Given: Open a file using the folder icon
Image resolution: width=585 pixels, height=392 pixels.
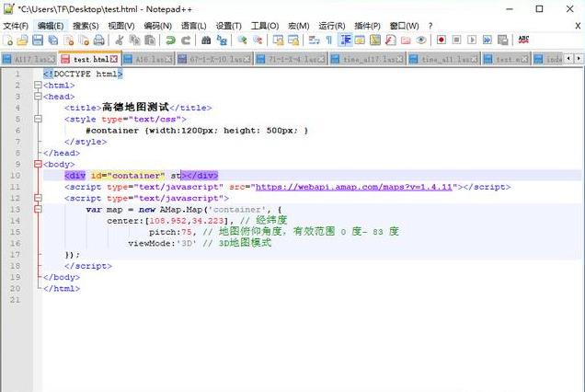Looking at the screenshot, I should click(22, 40).
